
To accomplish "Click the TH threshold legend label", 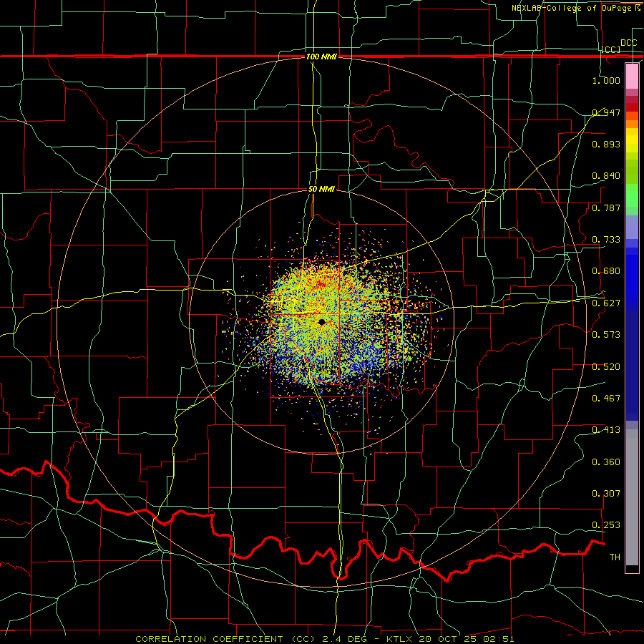I will coord(615,557).
